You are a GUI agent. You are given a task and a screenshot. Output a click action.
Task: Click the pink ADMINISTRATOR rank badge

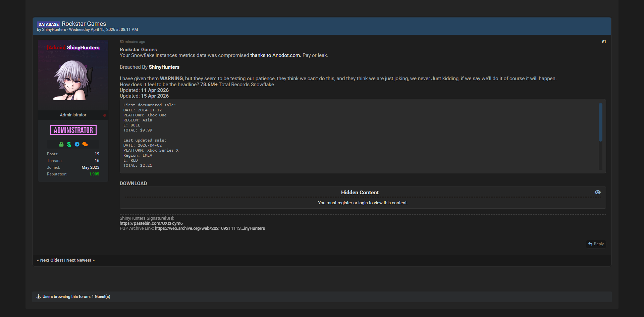pos(73,130)
